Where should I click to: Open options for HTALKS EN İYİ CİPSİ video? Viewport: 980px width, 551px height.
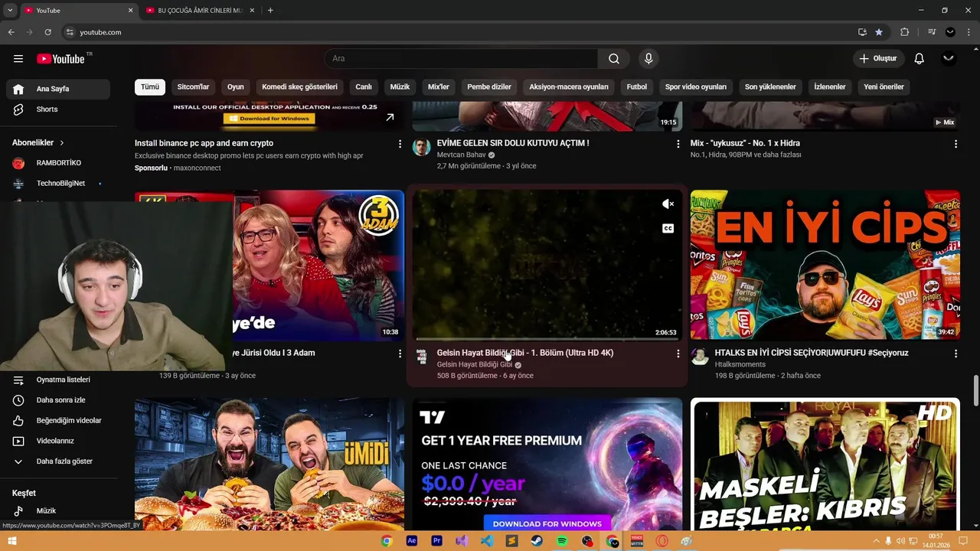tap(955, 354)
